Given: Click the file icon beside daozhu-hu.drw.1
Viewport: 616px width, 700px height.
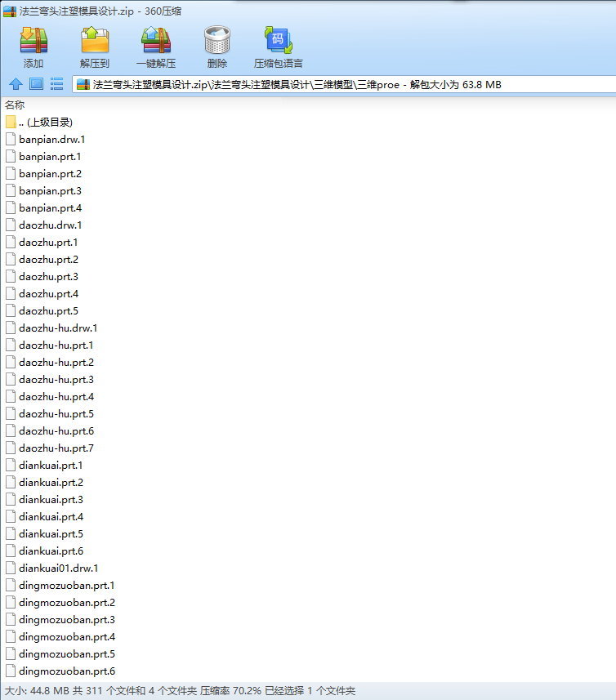Looking at the screenshot, I should pyautogui.click(x=11, y=328).
